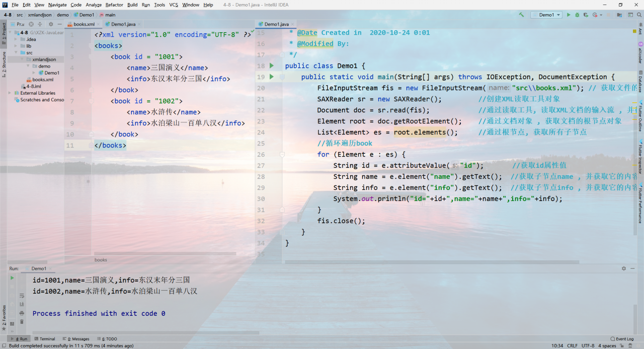Open Run panel gear settings
This screenshot has height=349, width=644.
(x=624, y=268)
